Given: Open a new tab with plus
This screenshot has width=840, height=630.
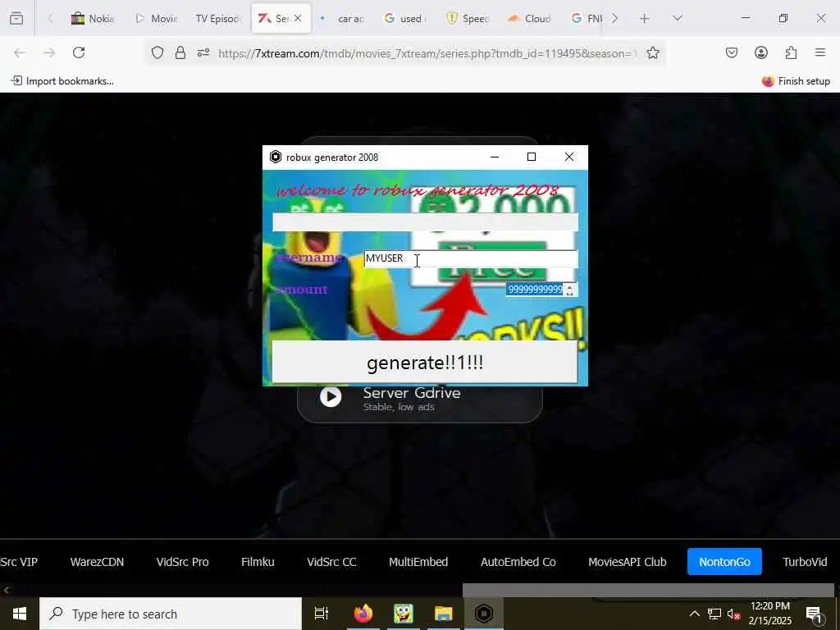Looking at the screenshot, I should pos(645,18).
